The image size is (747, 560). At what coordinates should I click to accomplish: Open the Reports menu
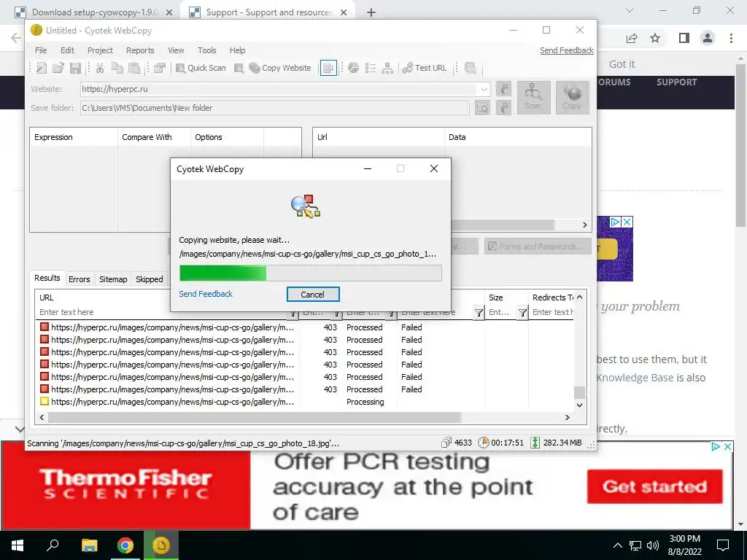coord(140,50)
